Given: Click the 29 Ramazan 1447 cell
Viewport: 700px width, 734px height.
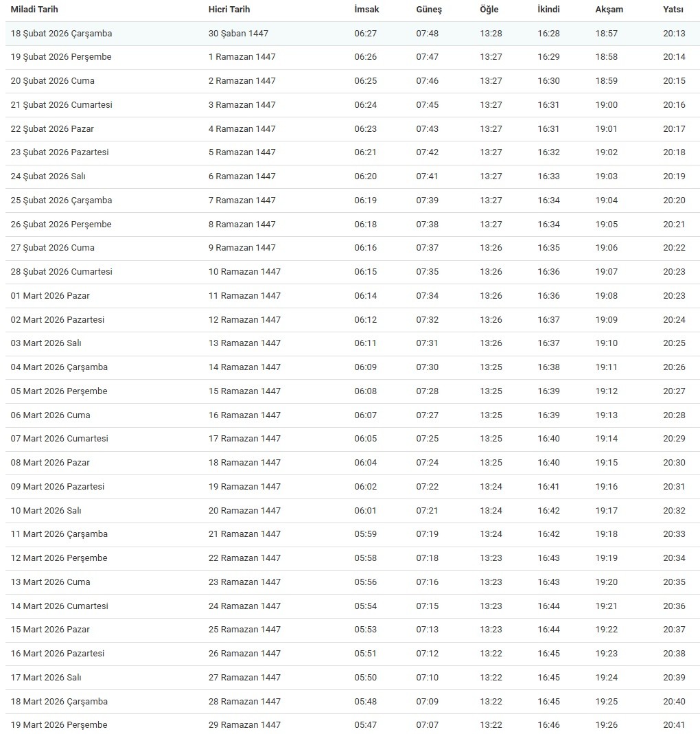Looking at the screenshot, I should tap(244, 725).
